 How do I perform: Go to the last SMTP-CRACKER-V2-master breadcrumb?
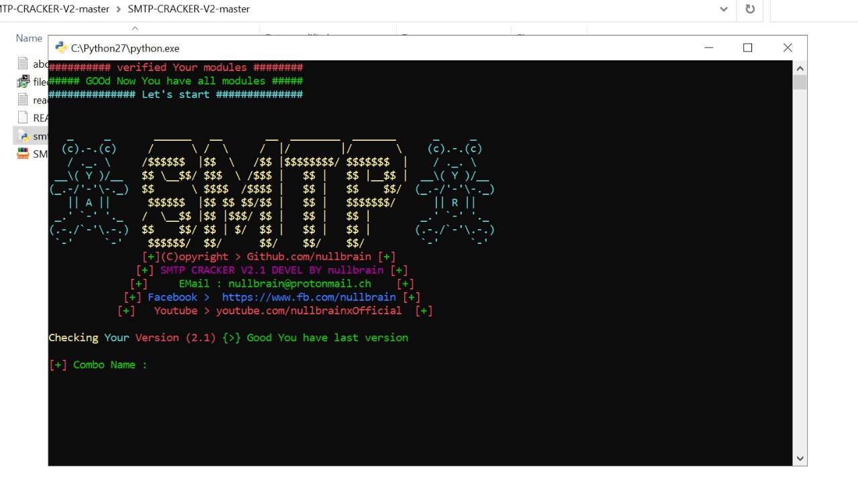pyautogui.click(x=188, y=9)
